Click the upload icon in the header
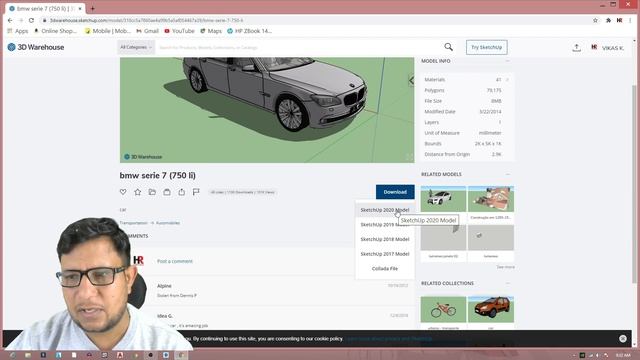The height and width of the screenshot is (360, 640). tap(576, 48)
